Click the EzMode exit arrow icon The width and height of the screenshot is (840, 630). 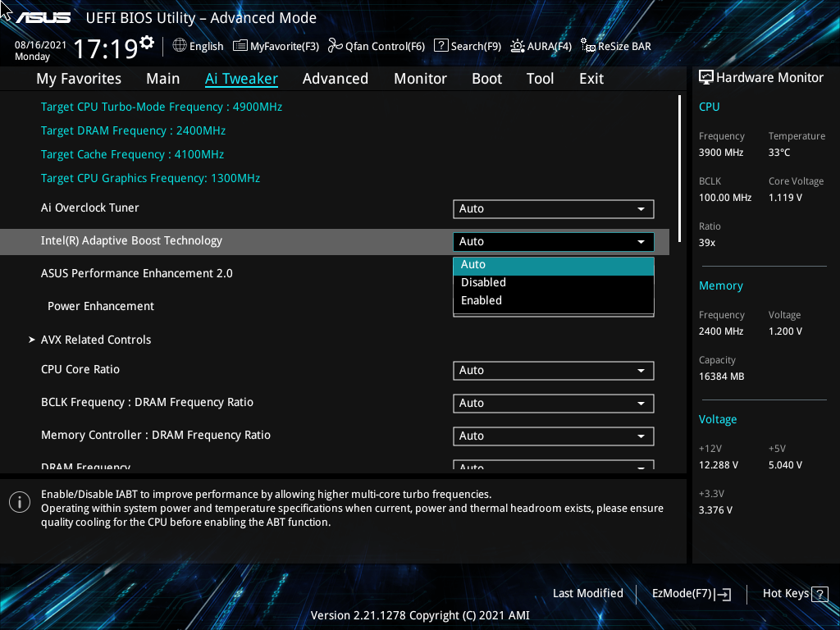pyautogui.click(x=723, y=594)
